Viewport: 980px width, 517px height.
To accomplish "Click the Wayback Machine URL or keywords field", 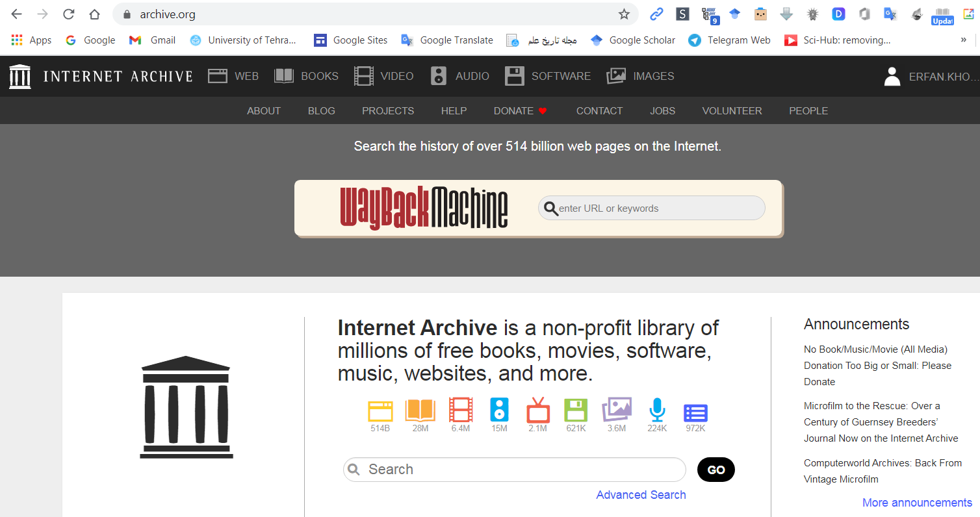I will 652,208.
